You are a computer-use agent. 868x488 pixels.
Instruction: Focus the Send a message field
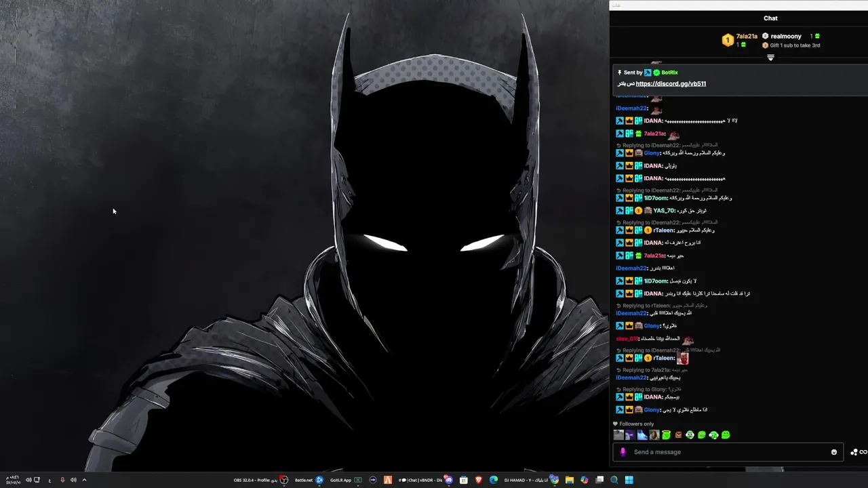coord(727,452)
